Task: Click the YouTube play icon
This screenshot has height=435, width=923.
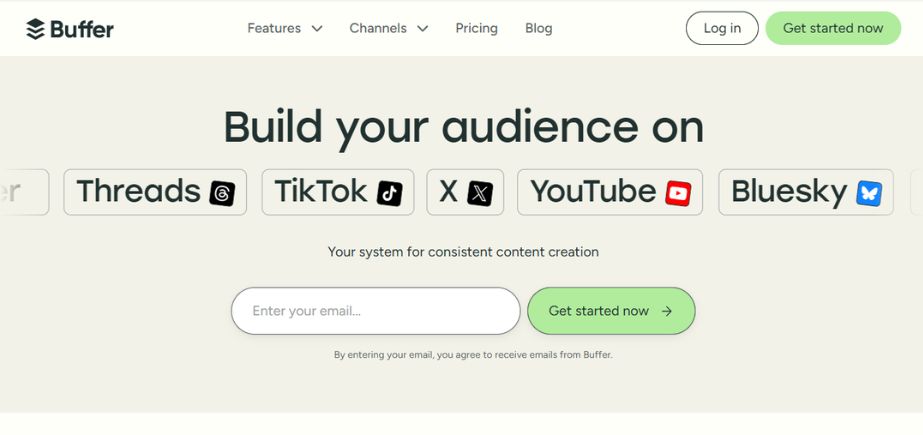Action: pos(678,193)
